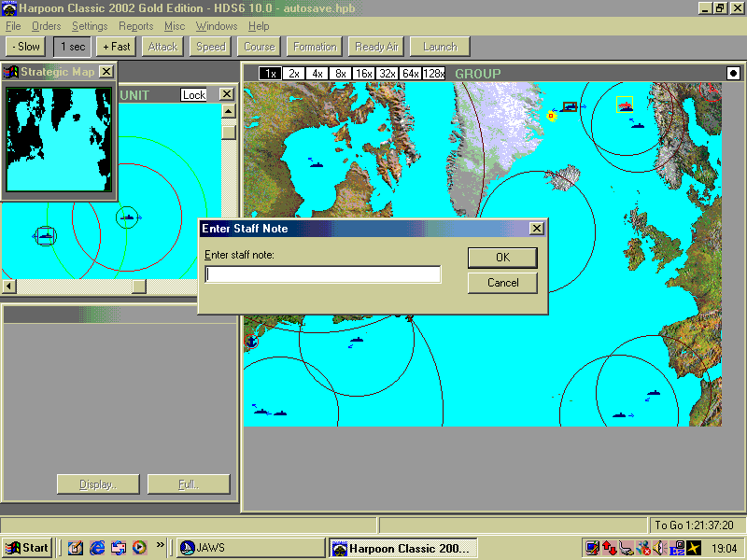This screenshot has height=560, width=747.
Task: Click the Full.. button
Action: coord(189,484)
